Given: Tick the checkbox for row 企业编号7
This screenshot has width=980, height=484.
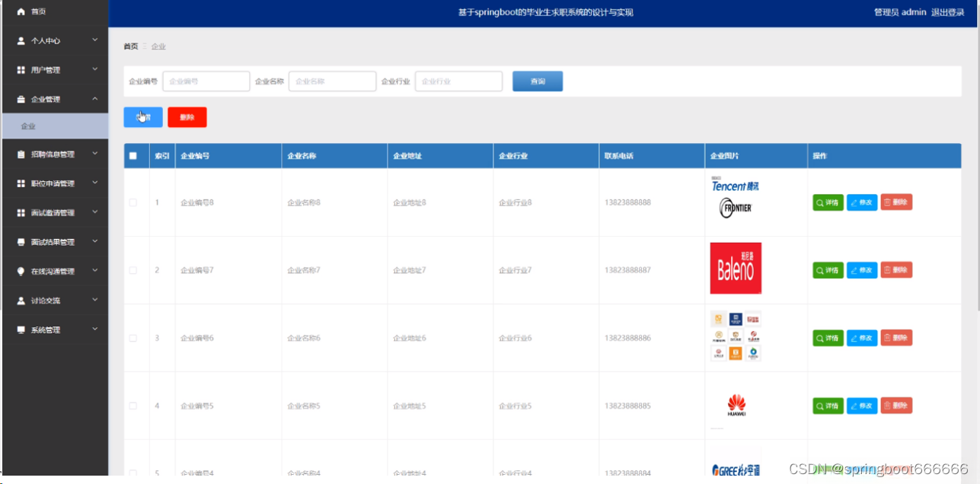Looking at the screenshot, I should (x=133, y=270).
